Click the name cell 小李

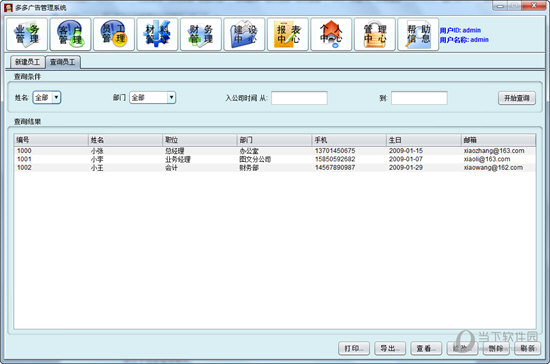[x=97, y=159]
